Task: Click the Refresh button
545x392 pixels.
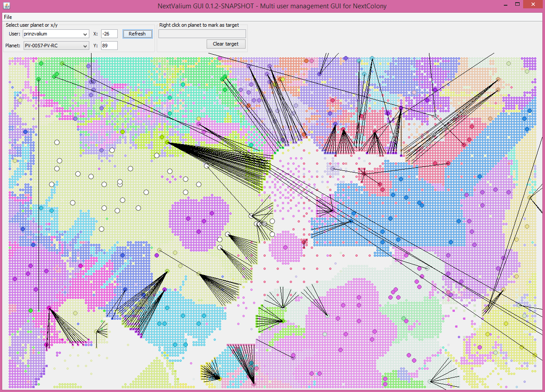Action: click(137, 34)
